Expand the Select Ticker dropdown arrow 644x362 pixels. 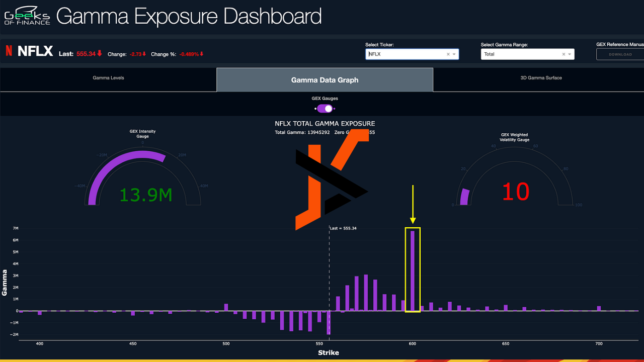(x=454, y=54)
